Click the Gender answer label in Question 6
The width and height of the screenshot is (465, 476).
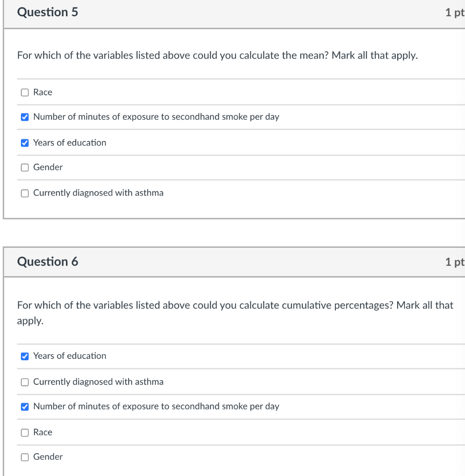coord(48,457)
